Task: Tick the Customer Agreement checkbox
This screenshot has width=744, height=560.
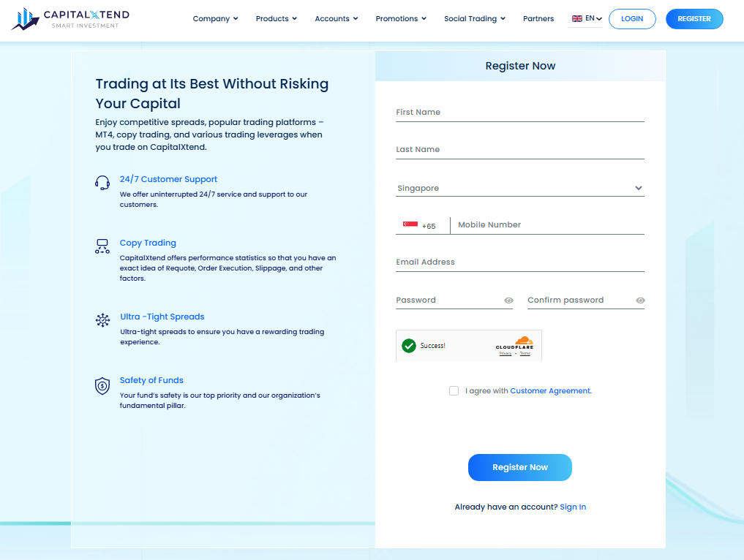Action: (454, 390)
